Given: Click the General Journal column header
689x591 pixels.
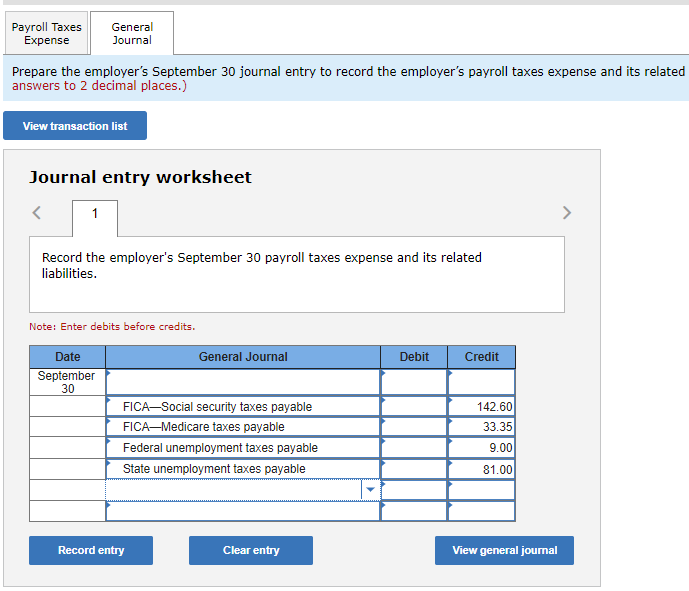Looking at the screenshot, I should click(243, 357).
